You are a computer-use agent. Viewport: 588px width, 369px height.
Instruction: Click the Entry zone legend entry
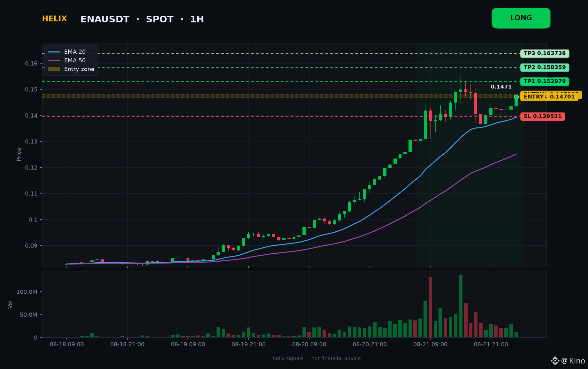click(71, 69)
